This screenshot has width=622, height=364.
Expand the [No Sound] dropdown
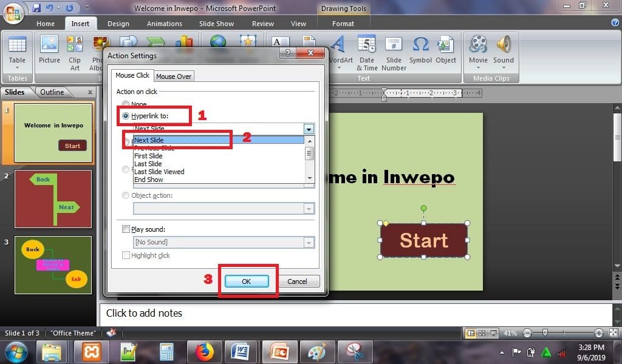pyautogui.click(x=309, y=243)
